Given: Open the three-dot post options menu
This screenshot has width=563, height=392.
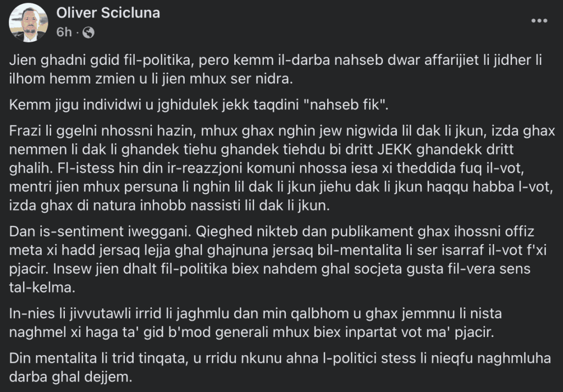Looking at the screenshot, I should 539,21.
